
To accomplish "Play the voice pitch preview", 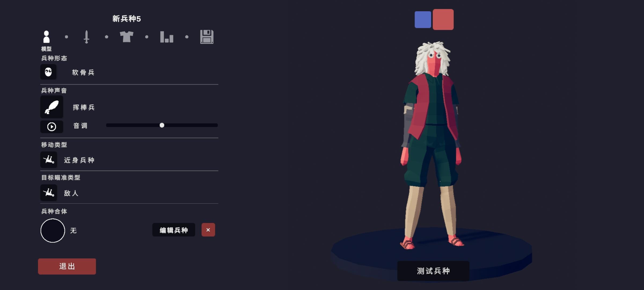I will pyautogui.click(x=52, y=126).
